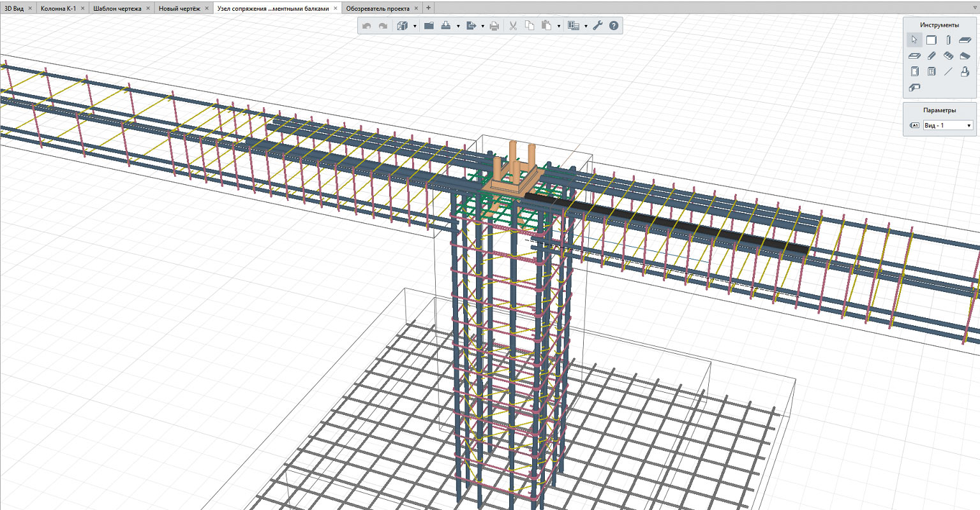This screenshot has width=980, height=510.
Task: Open help with the question mark icon
Action: pyautogui.click(x=614, y=26)
